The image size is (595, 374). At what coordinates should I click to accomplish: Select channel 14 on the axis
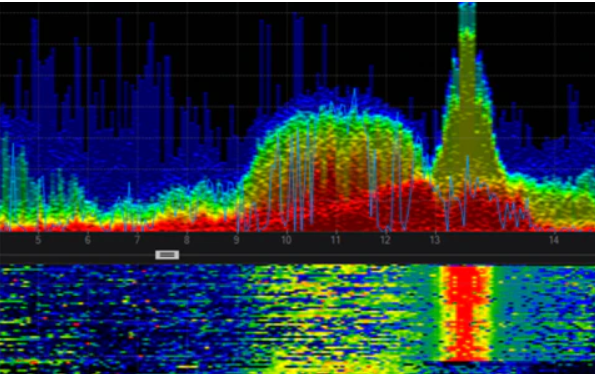pos(554,240)
